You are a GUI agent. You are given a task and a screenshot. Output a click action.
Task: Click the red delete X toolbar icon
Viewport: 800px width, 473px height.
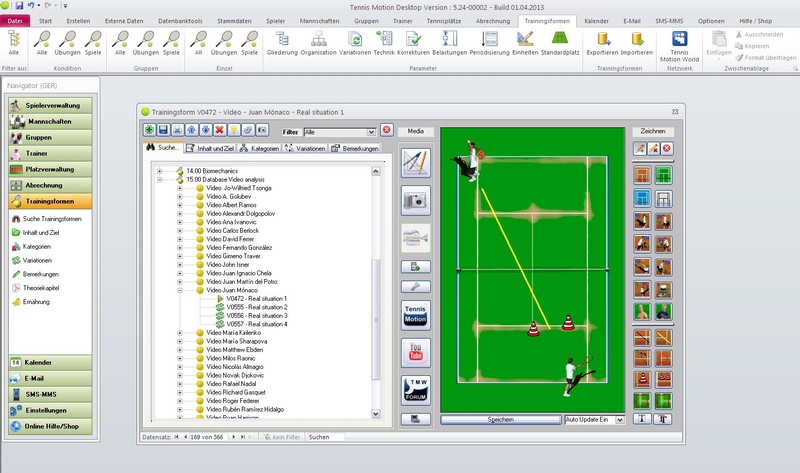coord(219,130)
